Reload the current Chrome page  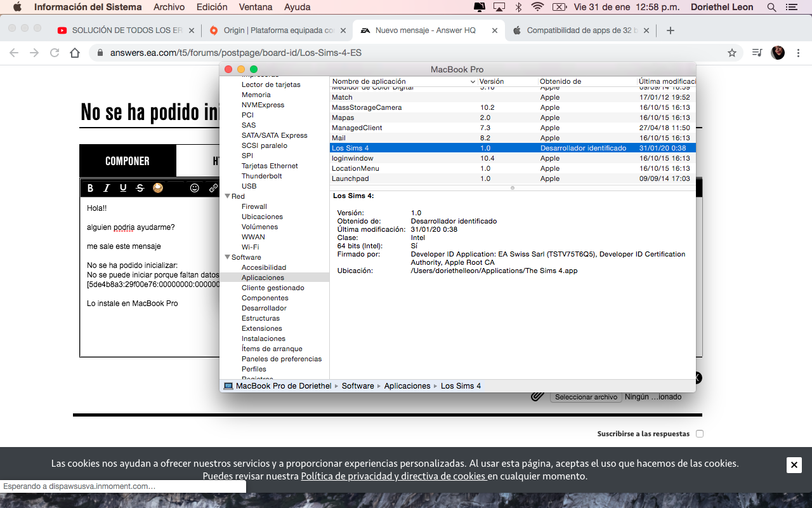55,53
